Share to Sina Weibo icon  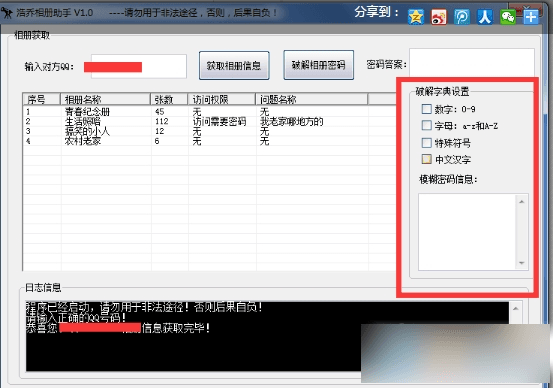tap(439, 17)
